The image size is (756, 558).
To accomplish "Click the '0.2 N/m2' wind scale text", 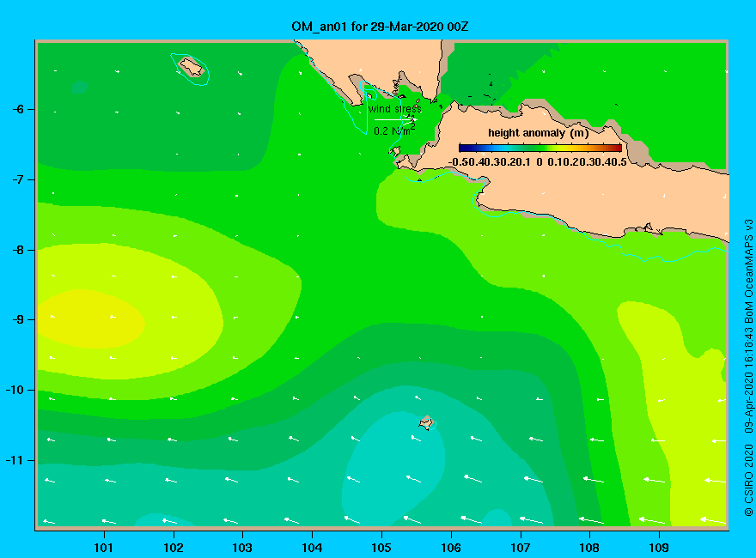I will tap(394, 130).
